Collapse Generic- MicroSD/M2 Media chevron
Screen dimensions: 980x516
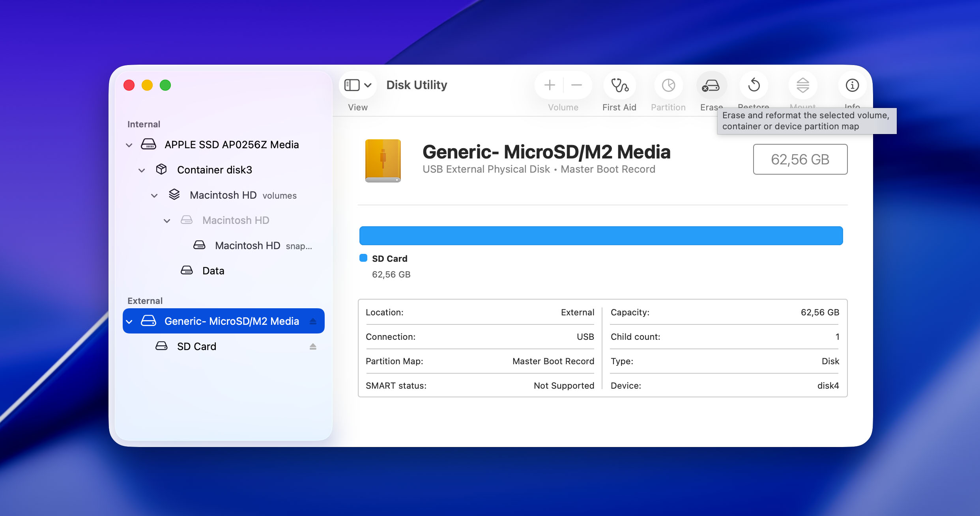(x=129, y=322)
